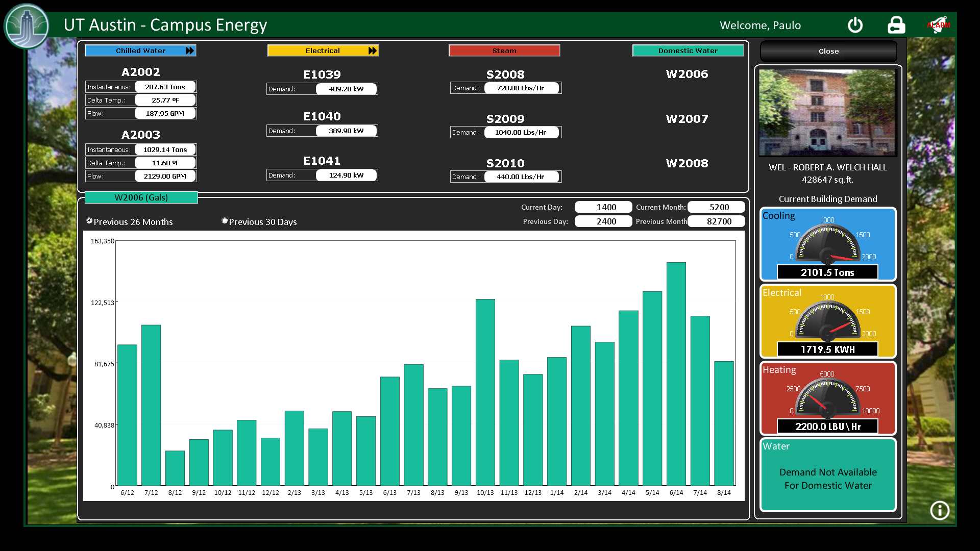Click the Electrical fast-forward arrows

pos(373,51)
